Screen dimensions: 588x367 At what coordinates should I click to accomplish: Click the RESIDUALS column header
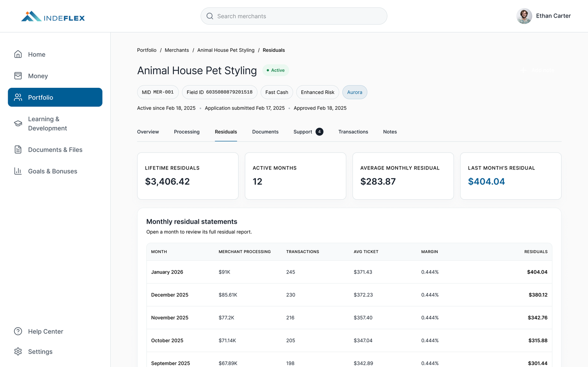536,252
